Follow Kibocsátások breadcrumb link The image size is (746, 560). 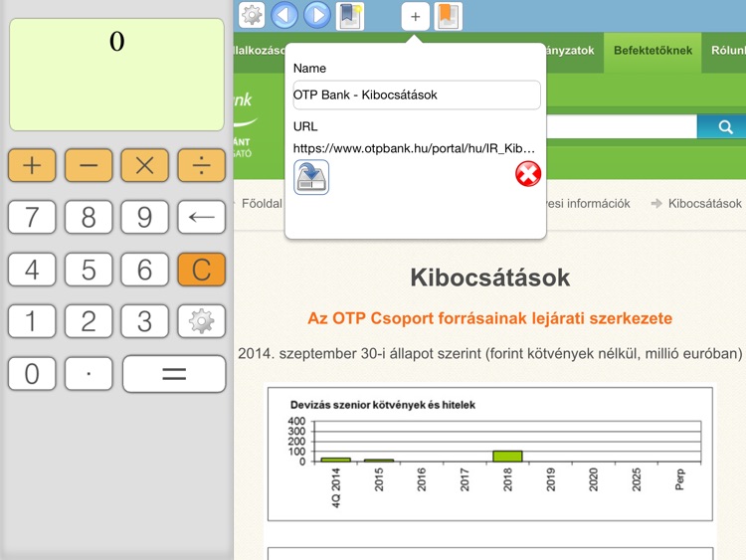(704, 204)
